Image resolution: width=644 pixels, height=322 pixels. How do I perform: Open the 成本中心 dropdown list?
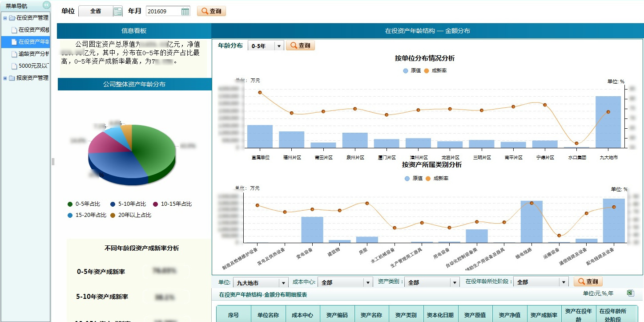click(x=368, y=282)
